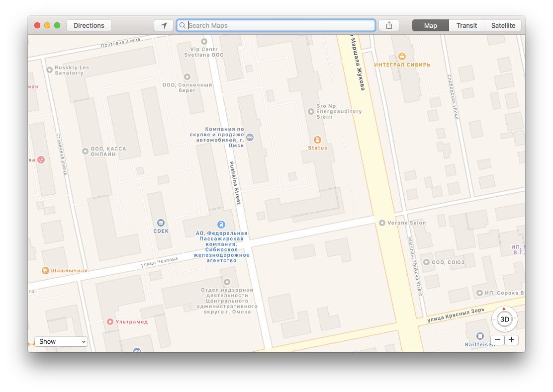
Task: Click the magnifier icon in search field
Action: coord(183,25)
